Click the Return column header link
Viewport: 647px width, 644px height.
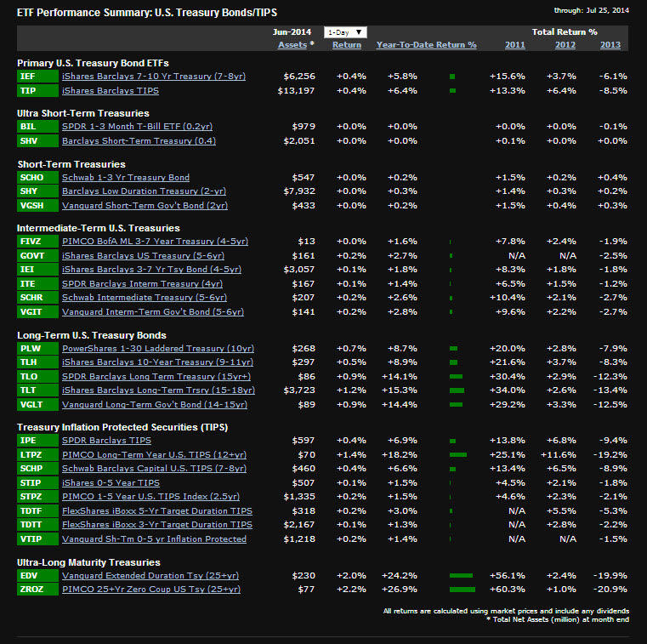click(x=347, y=45)
